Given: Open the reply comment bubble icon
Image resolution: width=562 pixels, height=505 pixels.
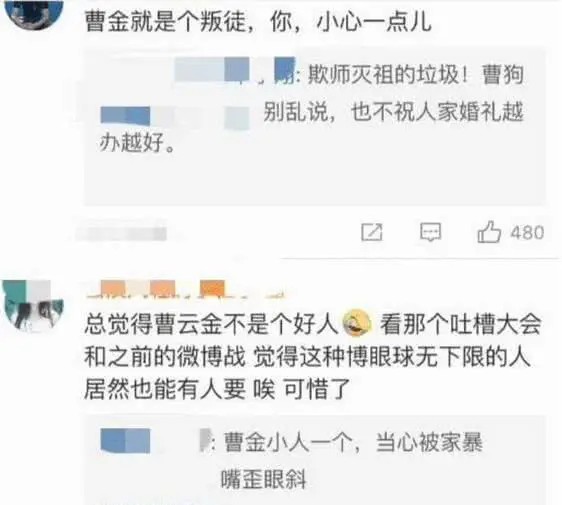Looking at the screenshot, I should (430, 232).
